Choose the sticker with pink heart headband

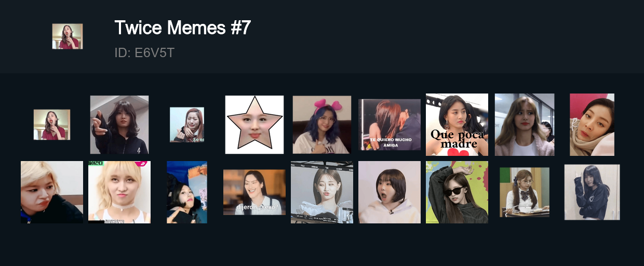click(x=322, y=125)
